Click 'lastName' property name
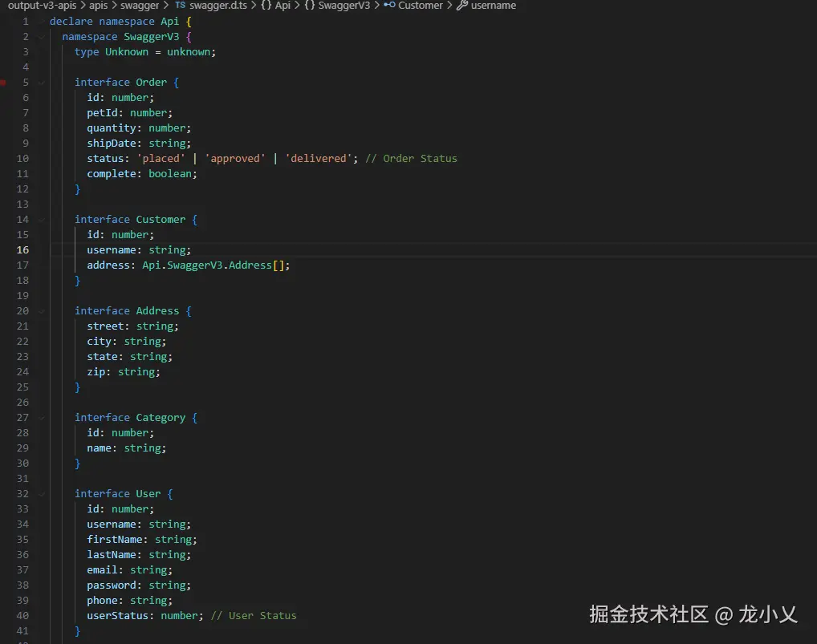The image size is (817, 644). [112, 554]
